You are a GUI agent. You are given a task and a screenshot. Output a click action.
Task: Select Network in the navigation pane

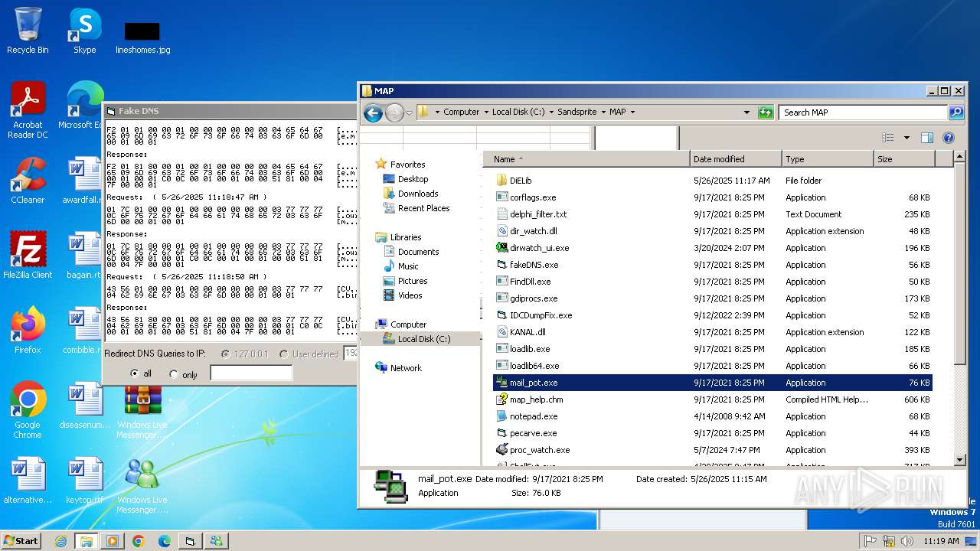(406, 368)
